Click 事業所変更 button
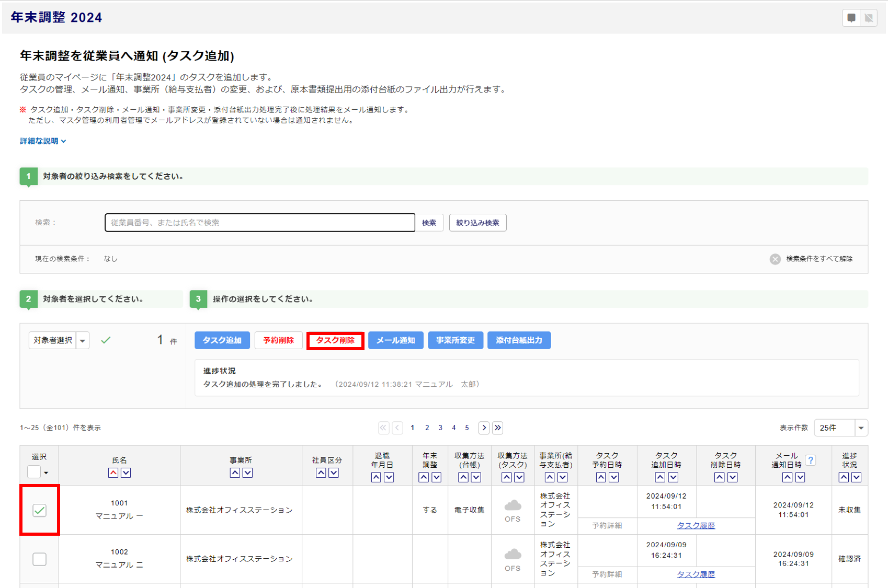 click(x=456, y=340)
